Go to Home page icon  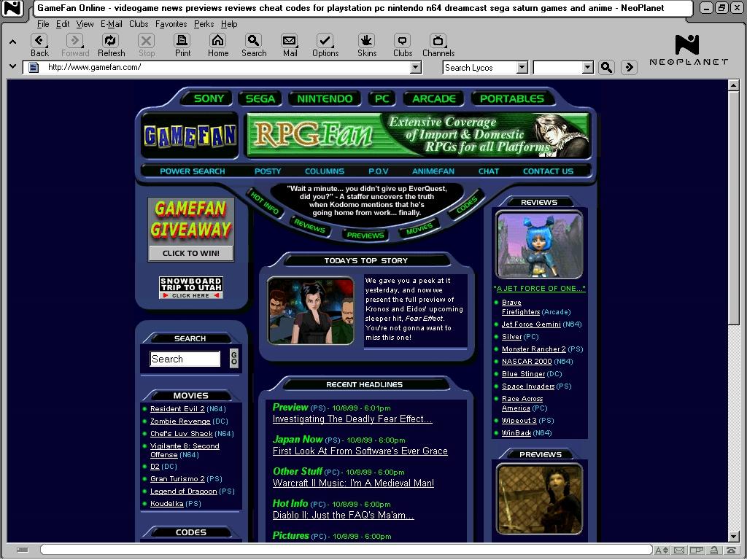(217, 41)
